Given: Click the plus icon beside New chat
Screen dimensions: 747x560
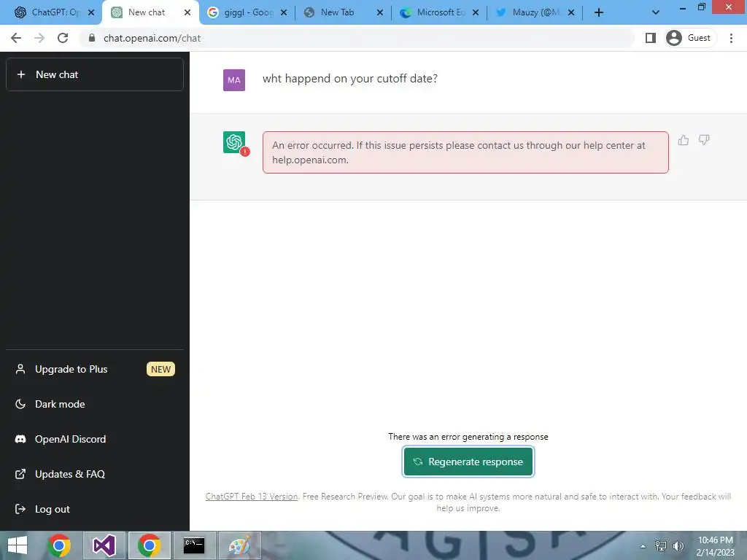Looking at the screenshot, I should pyautogui.click(x=21, y=75).
